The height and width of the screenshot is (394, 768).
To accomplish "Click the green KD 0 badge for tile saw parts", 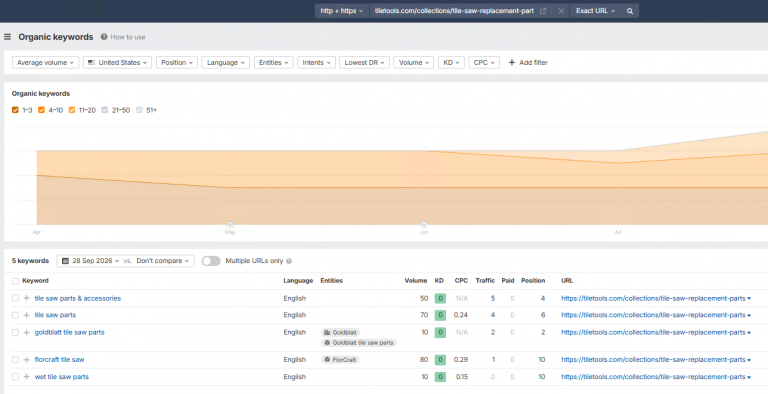I will 440,315.
